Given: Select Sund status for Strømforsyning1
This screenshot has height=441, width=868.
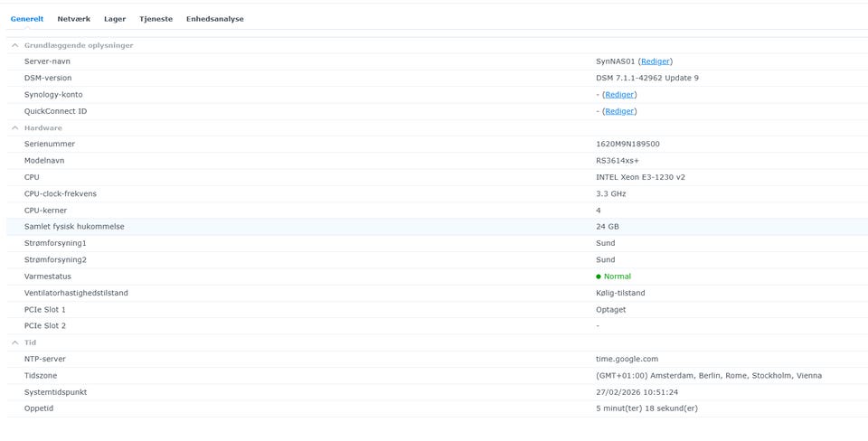Looking at the screenshot, I should [x=606, y=243].
